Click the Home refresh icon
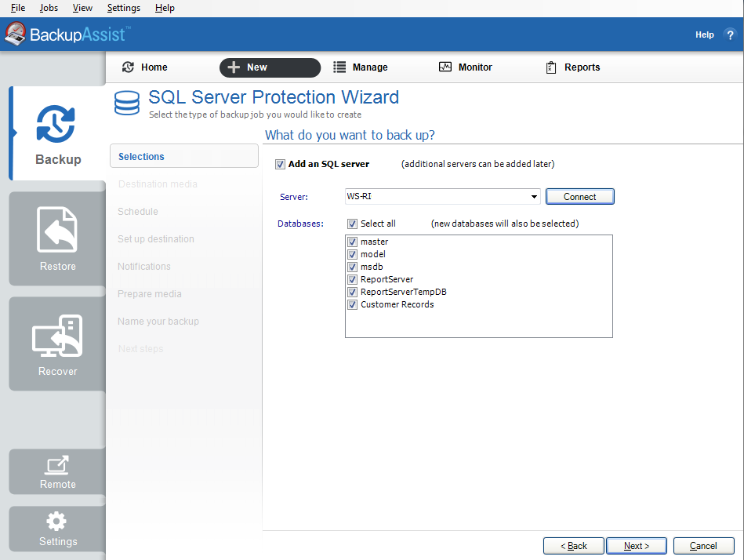744x560 pixels. click(x=128, y=67)
